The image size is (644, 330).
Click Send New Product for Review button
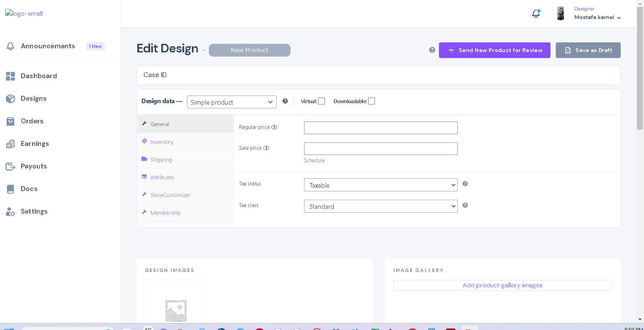pyautogui.click(x=495, y=50)
